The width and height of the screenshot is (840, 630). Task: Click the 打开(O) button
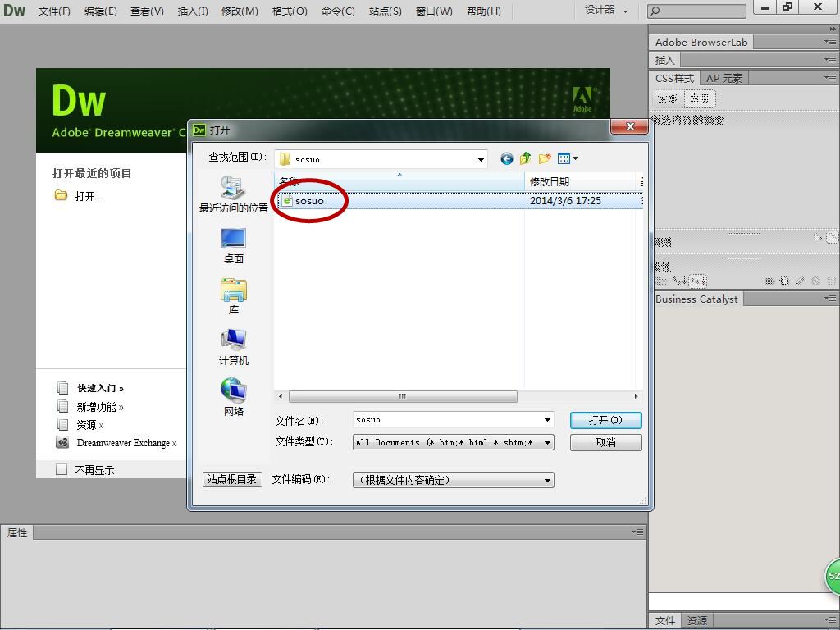(606, 420)
